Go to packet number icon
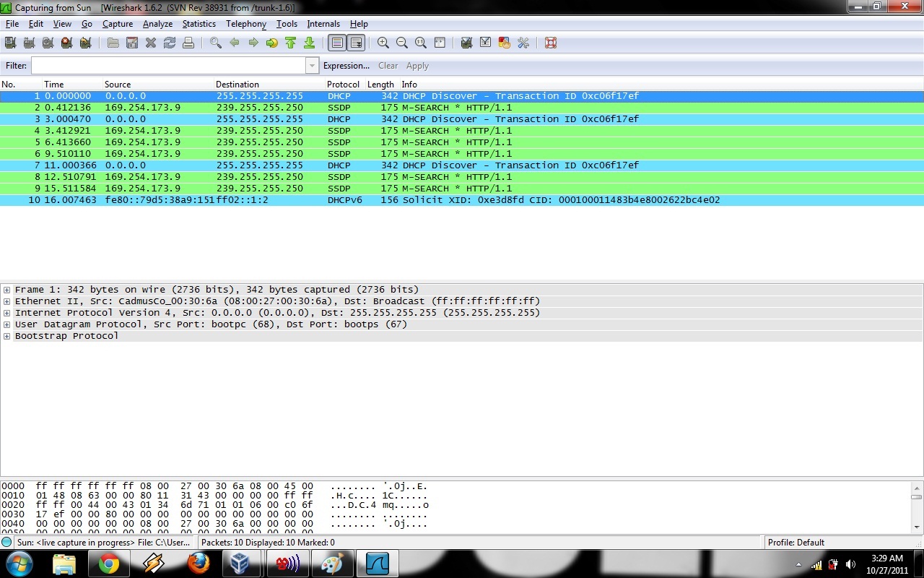 tap(272, 43)
